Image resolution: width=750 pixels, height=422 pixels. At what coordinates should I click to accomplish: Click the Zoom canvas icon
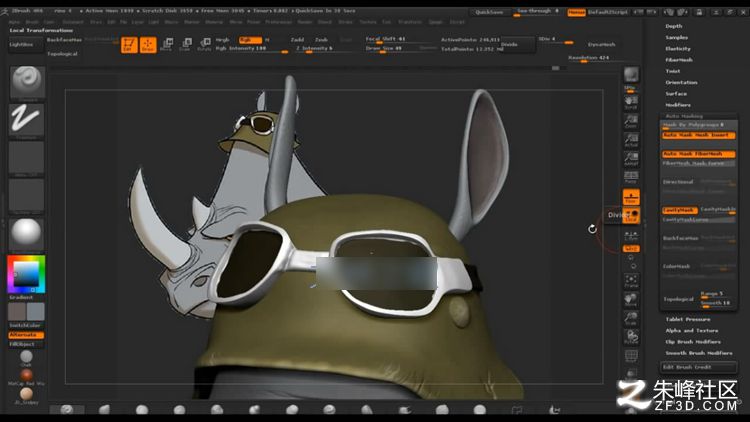pyautogui.click(x=631, y=121)
